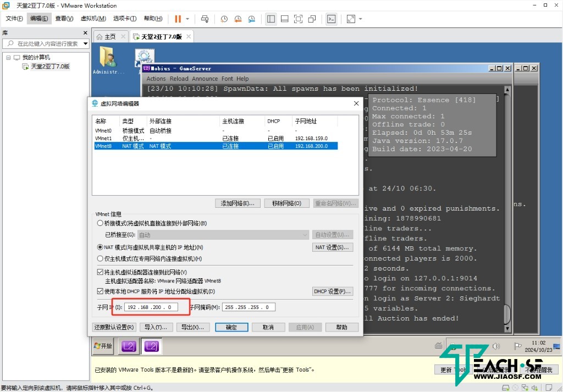Switch to the 主页 tab
This screenshot has width=563, height=392.
110,37
